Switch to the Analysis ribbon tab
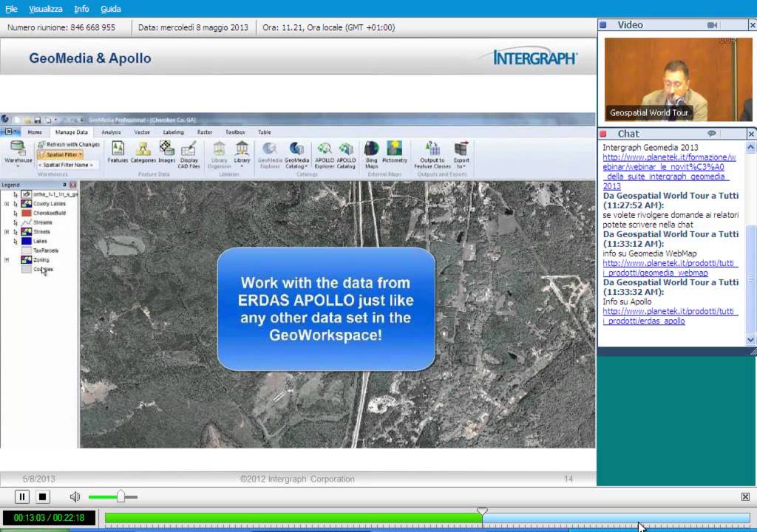 [111, 132]
